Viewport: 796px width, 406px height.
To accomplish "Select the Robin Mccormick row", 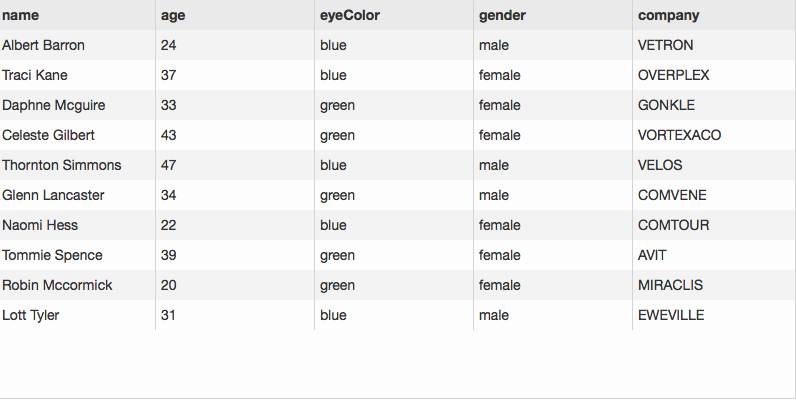I will pos(398,285).
